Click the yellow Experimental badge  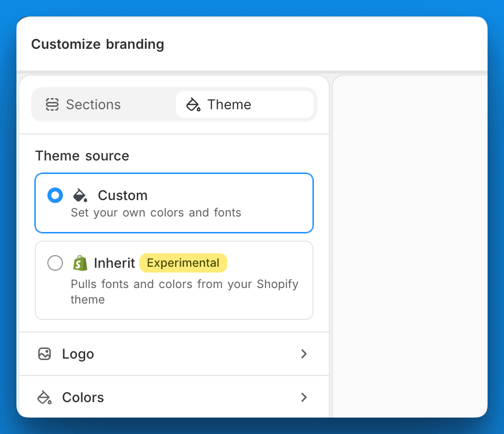coord(183,263)
